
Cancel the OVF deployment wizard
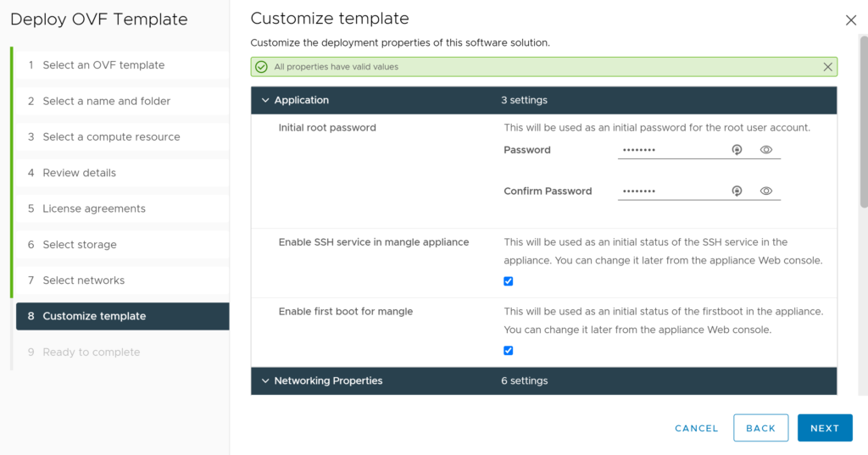click(697, 428)
